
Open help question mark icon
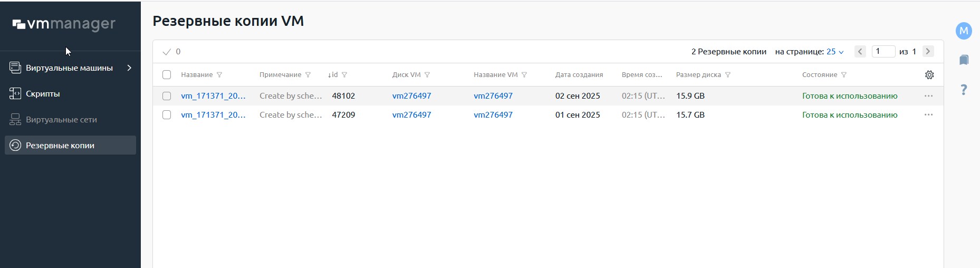click(964, 90)
